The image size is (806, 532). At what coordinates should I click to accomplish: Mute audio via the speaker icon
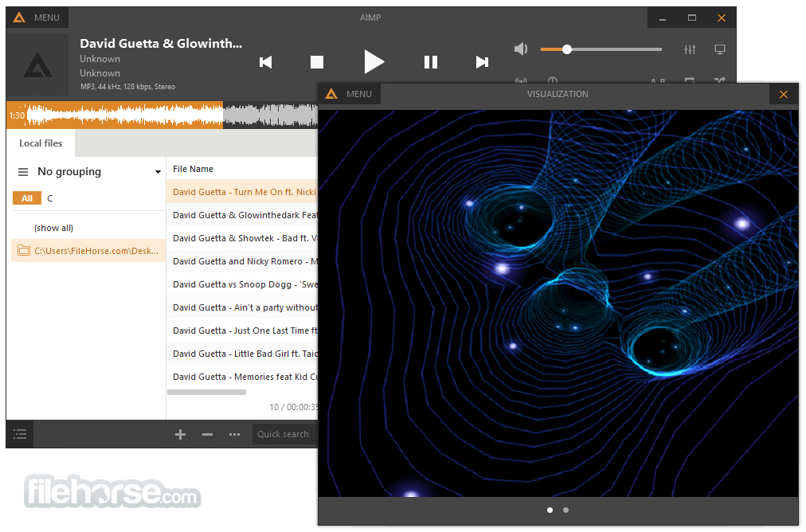[521, 49]
